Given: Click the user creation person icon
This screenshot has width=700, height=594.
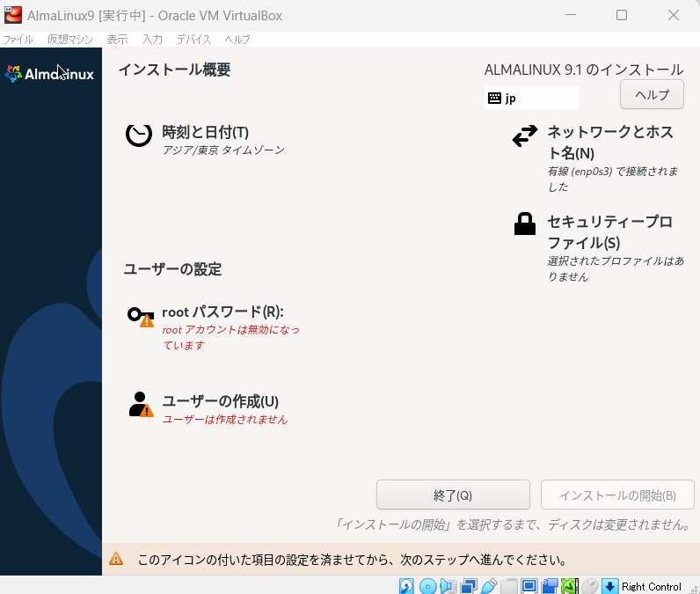Looking at the screenshot, I should coord(141,405).
